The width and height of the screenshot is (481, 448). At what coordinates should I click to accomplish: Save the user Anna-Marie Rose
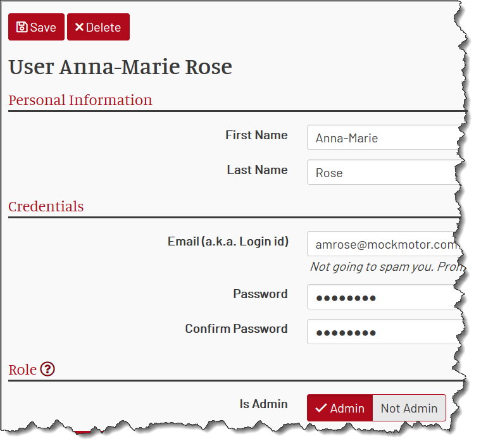pyautogui.click(x=36, y=27)
